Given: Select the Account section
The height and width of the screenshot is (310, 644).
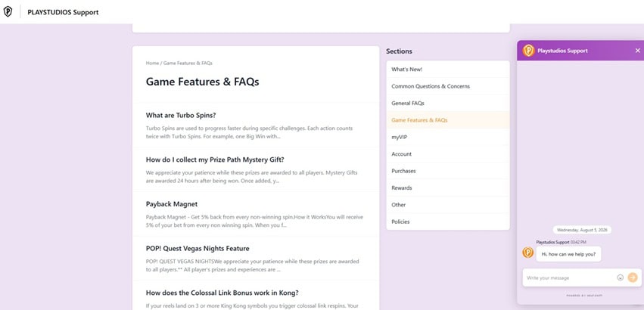Looking at the screenshot, I should (448, 154).
